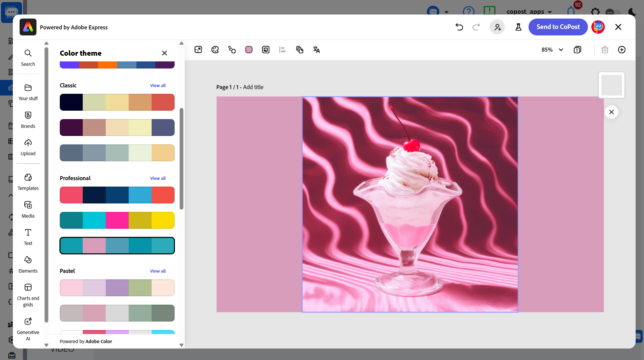
Task: Click the resize icon in toolbar
Action: point(198,50)
